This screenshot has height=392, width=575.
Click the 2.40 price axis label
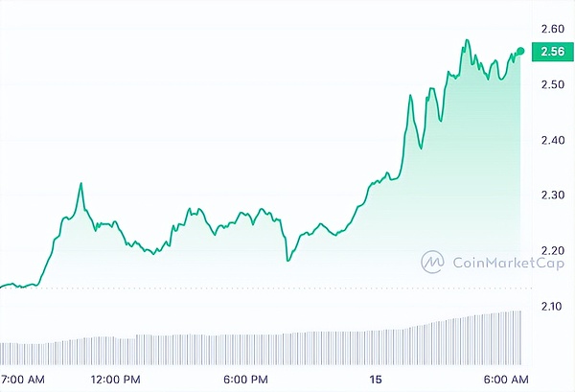click(x=550, y=140)
